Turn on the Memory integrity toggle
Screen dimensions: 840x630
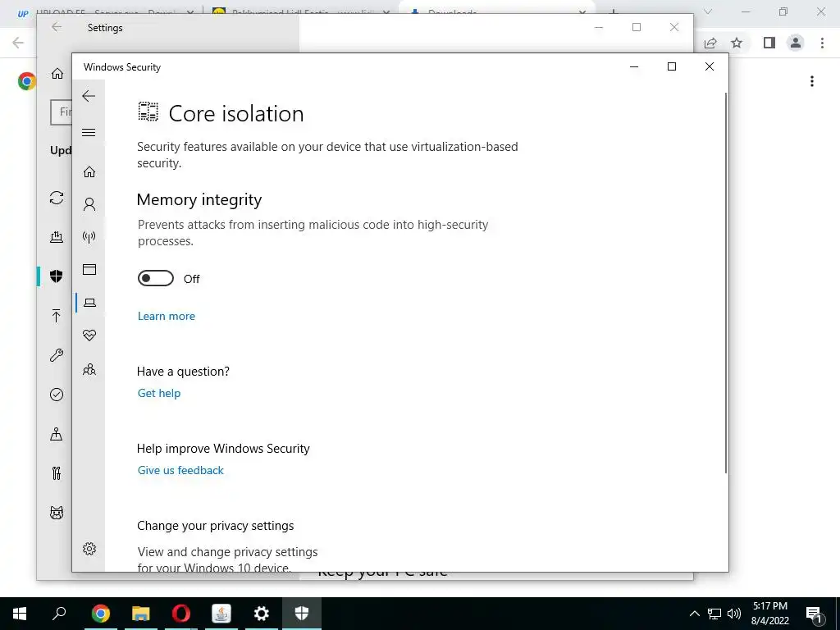point(156,278)
